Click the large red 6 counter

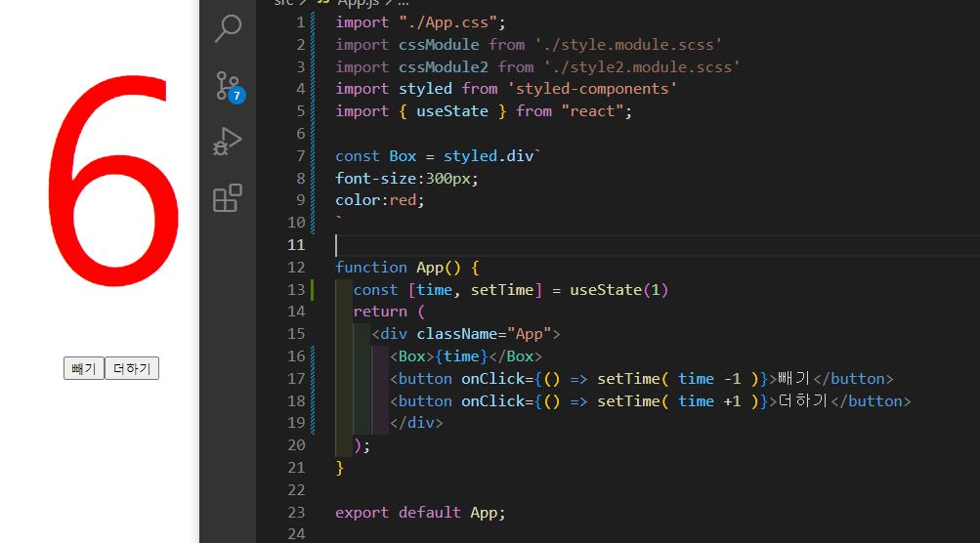click(113, 182)
